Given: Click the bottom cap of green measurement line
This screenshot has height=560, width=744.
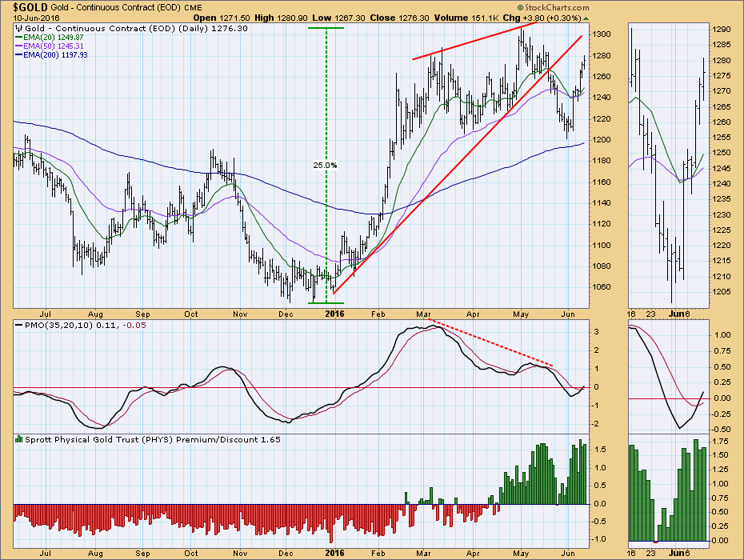Looking at the screenshot, I should point(326,303).
